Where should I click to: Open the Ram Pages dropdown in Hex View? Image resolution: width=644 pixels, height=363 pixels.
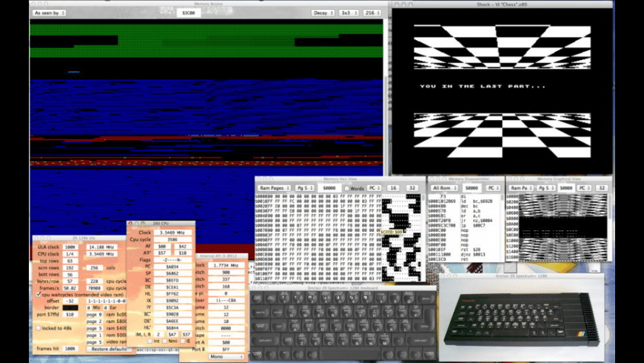coord(274,188)
